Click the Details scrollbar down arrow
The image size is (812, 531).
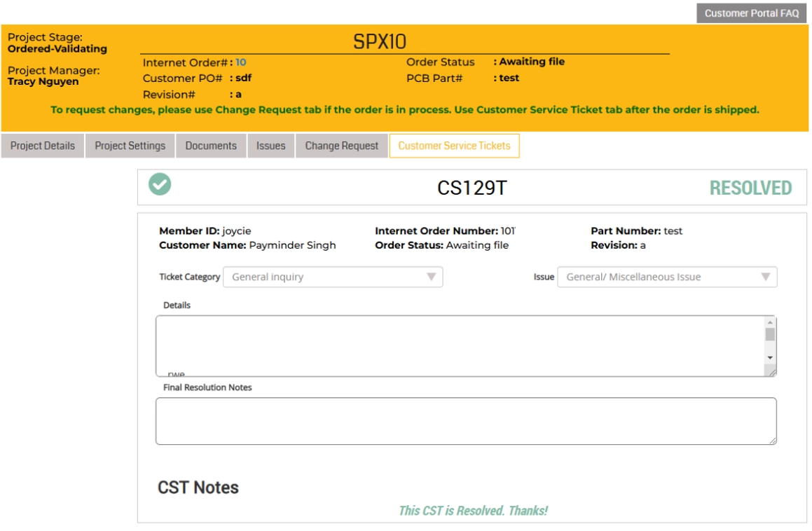click(x=770, y=357)
